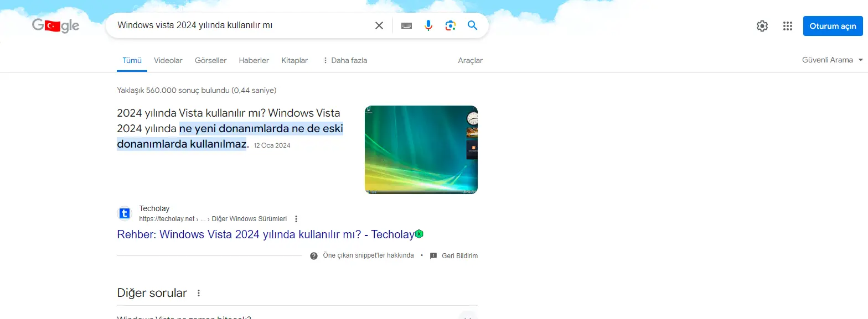Open Google apps grid icon
The width and height of the screenshot is (868, 319).
788,26
